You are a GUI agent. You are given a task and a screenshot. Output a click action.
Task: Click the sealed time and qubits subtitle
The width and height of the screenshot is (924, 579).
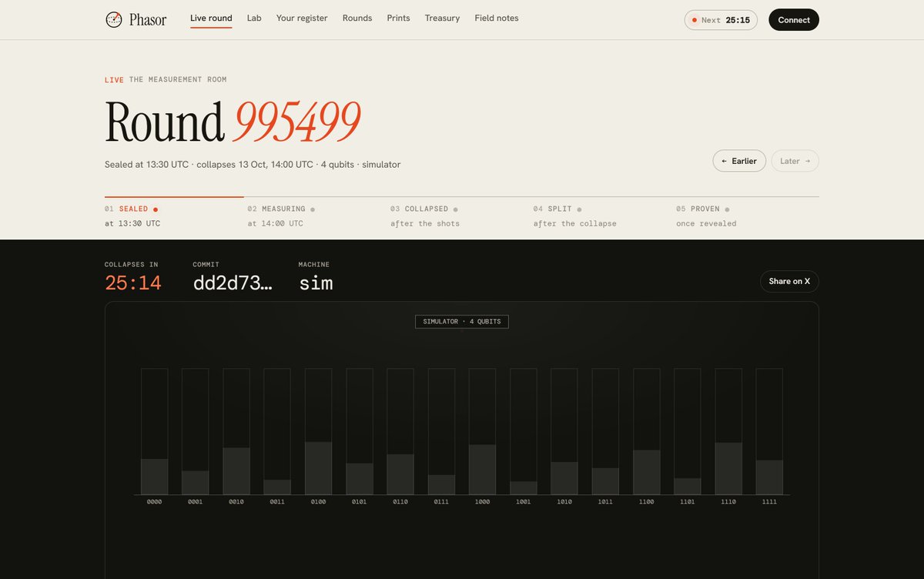[253, 165]
